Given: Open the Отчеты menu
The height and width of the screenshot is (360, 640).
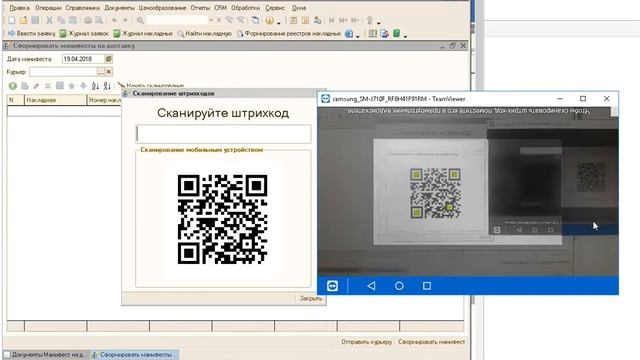Looking at the screenshot, I should [x=200, y=8].
